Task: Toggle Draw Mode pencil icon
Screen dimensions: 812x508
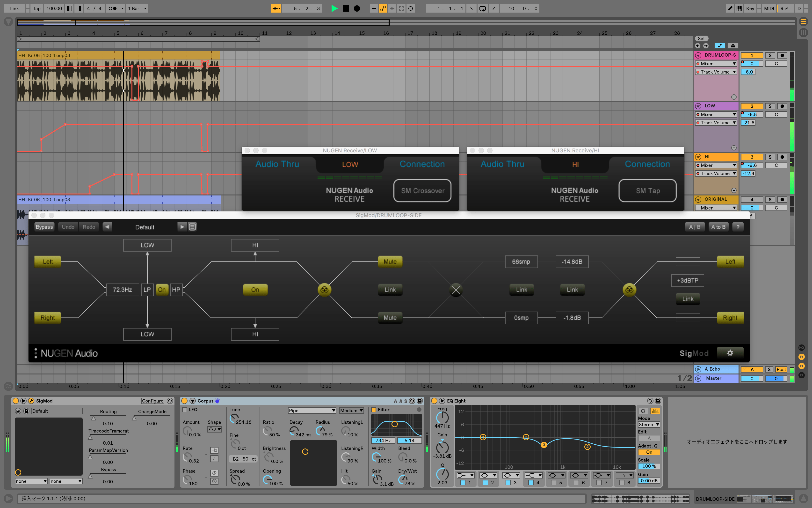Action: pos(730,8)
